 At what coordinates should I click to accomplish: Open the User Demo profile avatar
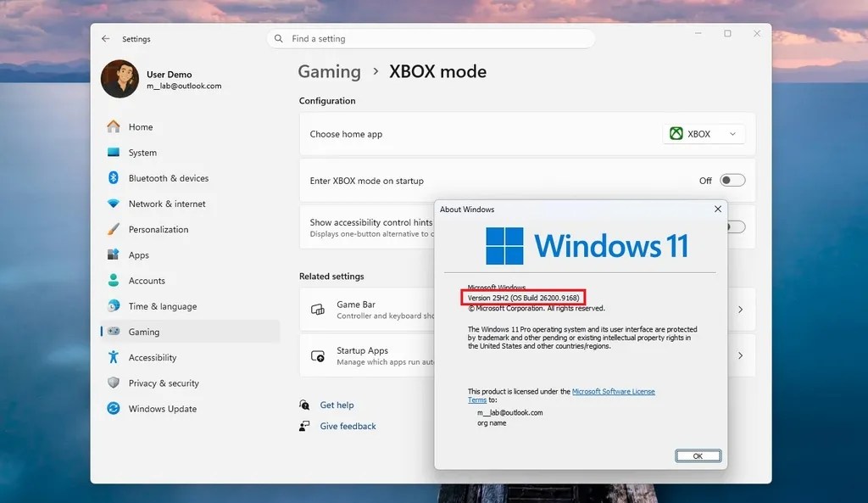[120, 79]
